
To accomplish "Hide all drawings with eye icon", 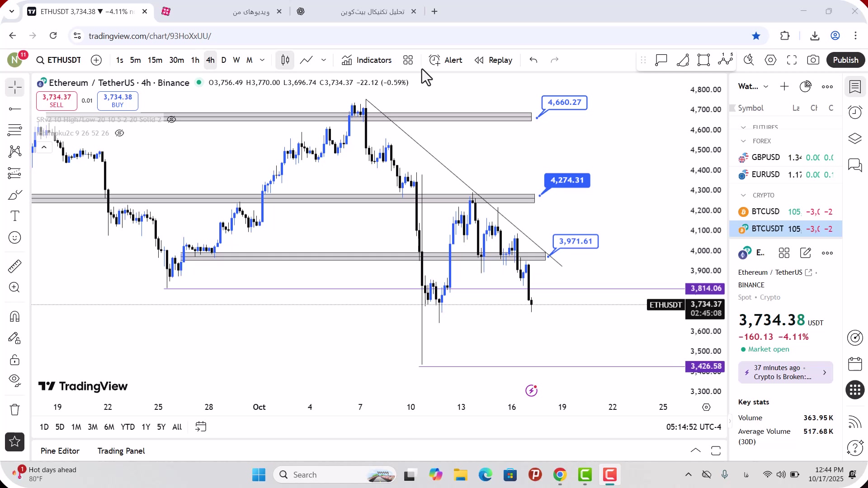I will point(14,381).
